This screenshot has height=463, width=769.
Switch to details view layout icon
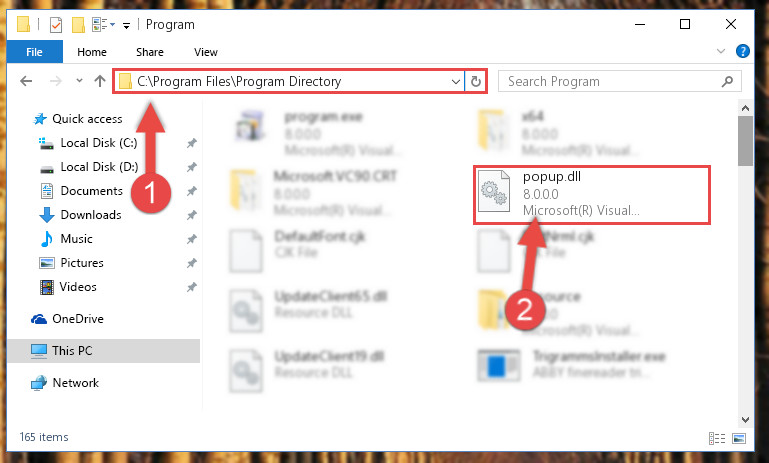(x=717, y=438)
